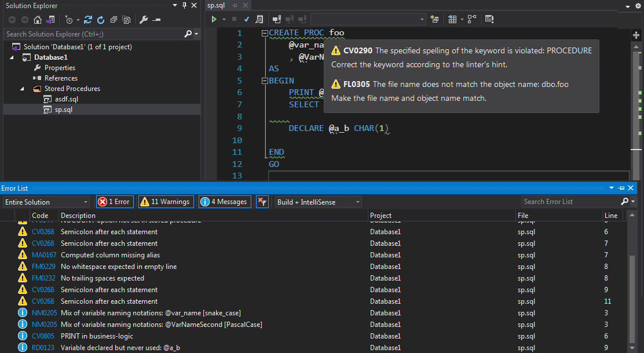This screenshot has width=644, height=353.
Task: Open the Entire Solution scope dropdown
Action: pos(46,202)
